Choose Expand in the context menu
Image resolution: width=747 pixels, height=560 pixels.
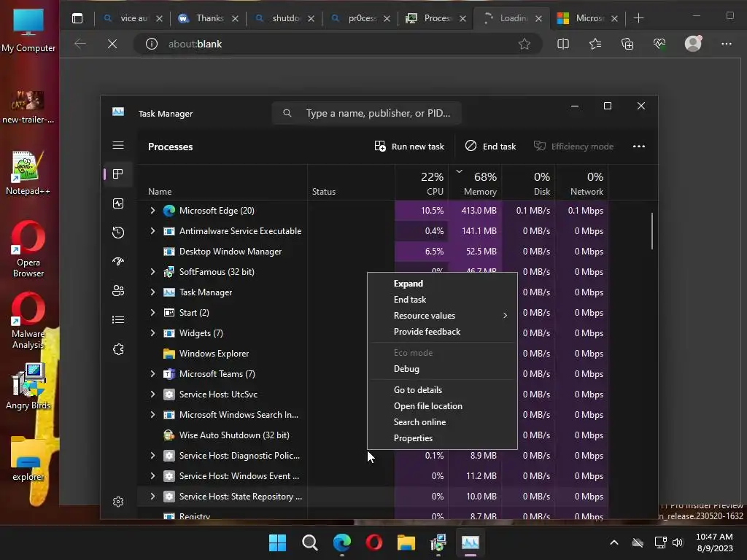(442, 284)
